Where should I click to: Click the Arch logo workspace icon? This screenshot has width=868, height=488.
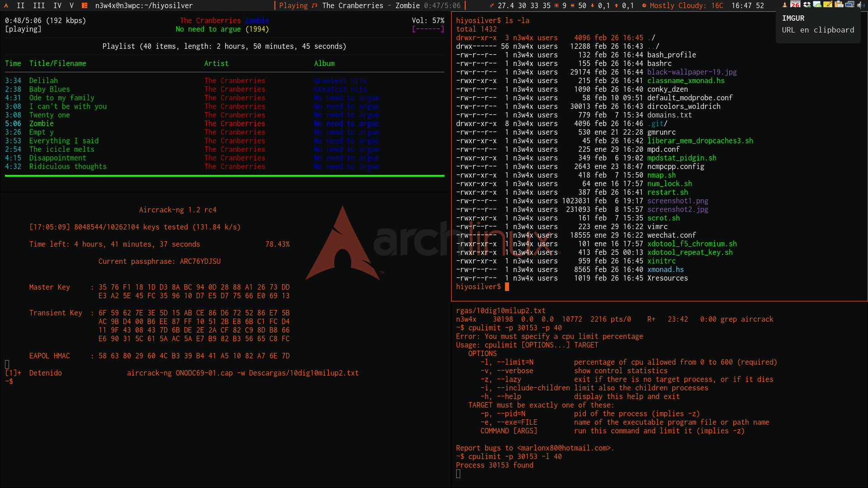[6, 5]
